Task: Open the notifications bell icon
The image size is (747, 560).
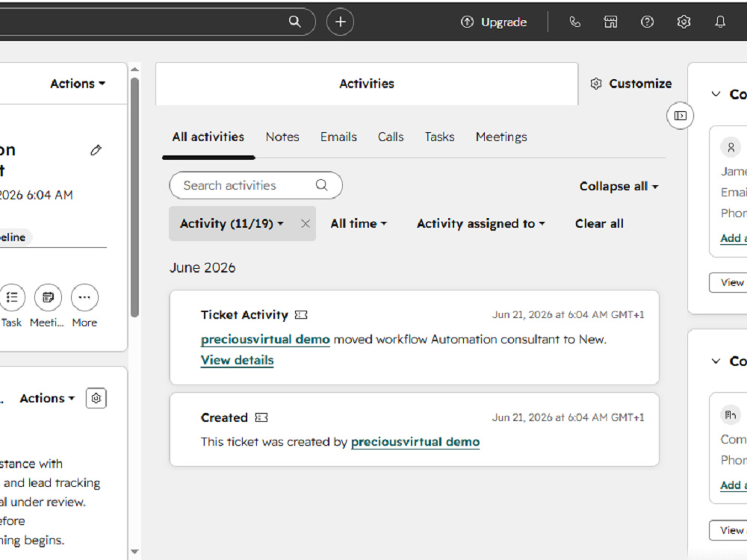Action: click(720, 22)
